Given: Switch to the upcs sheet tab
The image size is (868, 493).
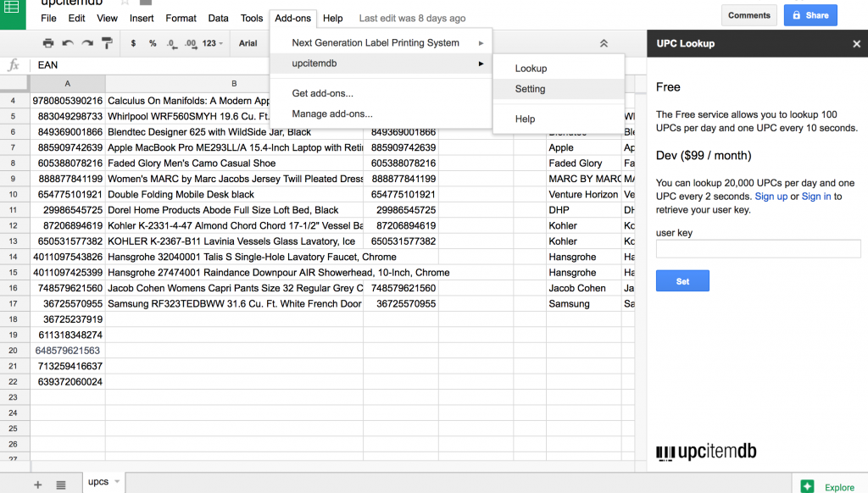Looking at the screenshot, I should click(x=98, y=482).
